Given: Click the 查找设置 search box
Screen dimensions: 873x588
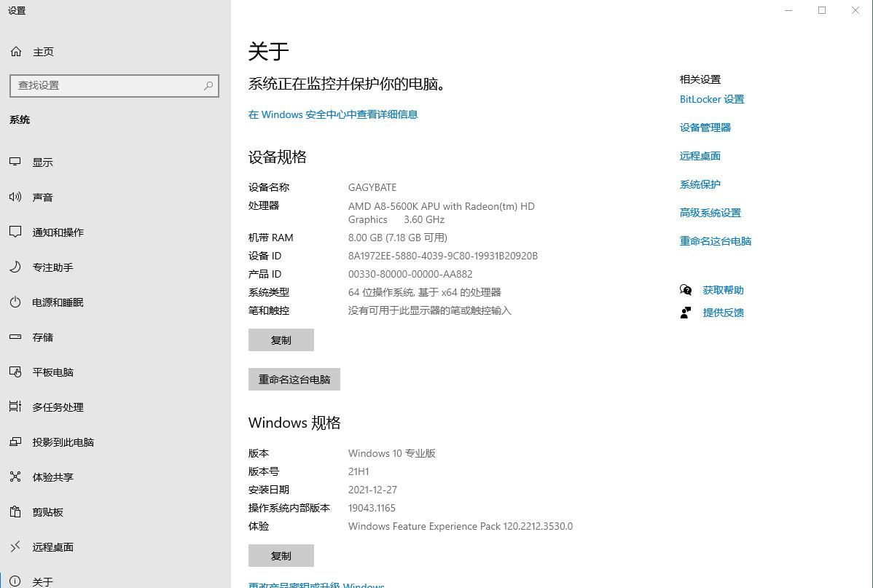Looking at the screenshot, I should point(113,85).
